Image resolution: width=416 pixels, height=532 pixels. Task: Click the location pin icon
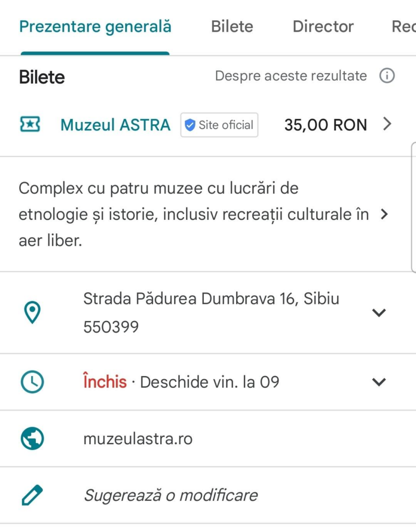coord(32,313)
